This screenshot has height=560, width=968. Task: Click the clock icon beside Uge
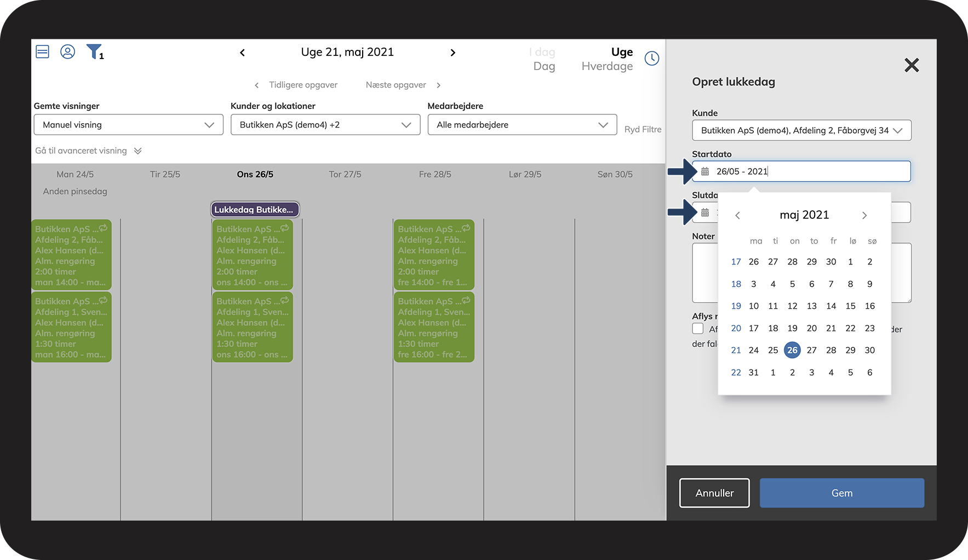point(651,59)
